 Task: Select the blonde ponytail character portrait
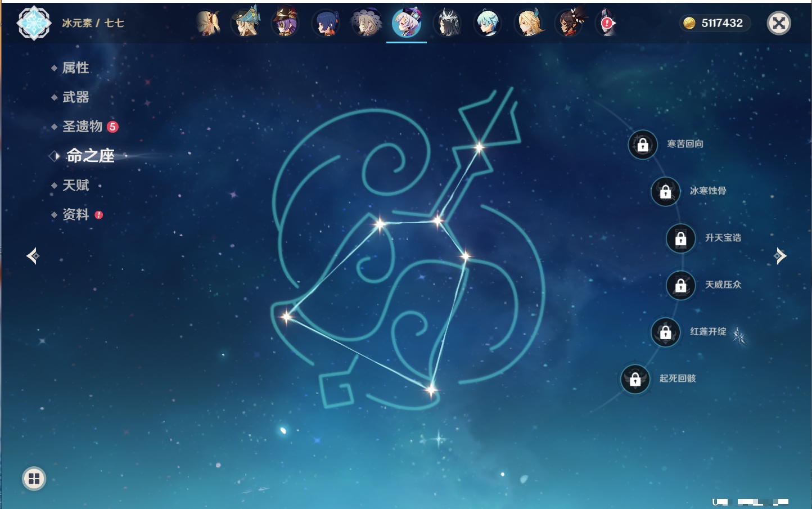(x=207, y=23)
